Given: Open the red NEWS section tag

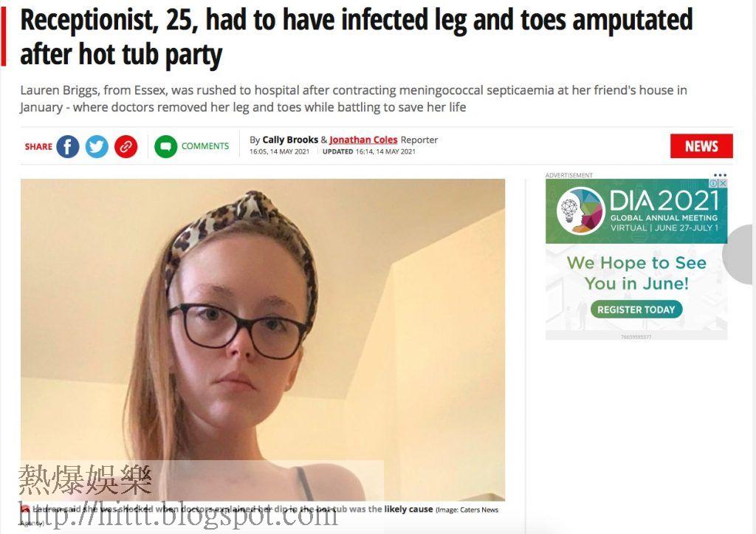Looking at the screenshot, I should (x=701, y=146).
